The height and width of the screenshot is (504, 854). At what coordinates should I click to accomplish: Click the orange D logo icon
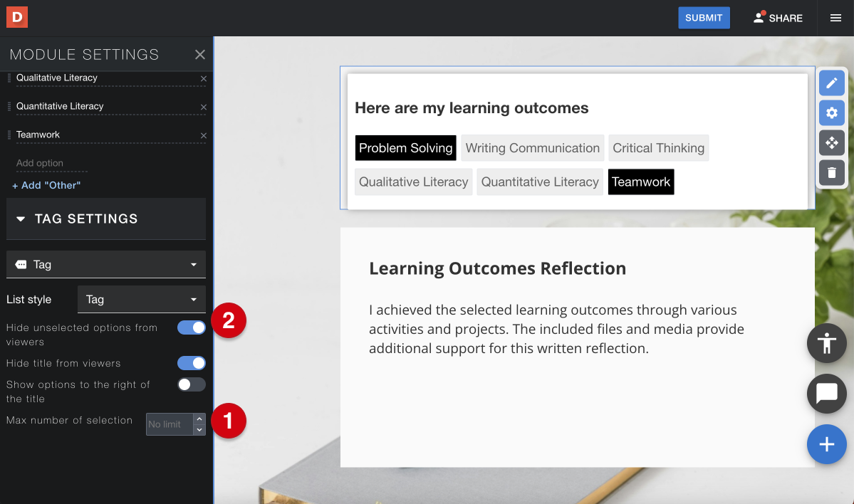(x=17, y=17)
